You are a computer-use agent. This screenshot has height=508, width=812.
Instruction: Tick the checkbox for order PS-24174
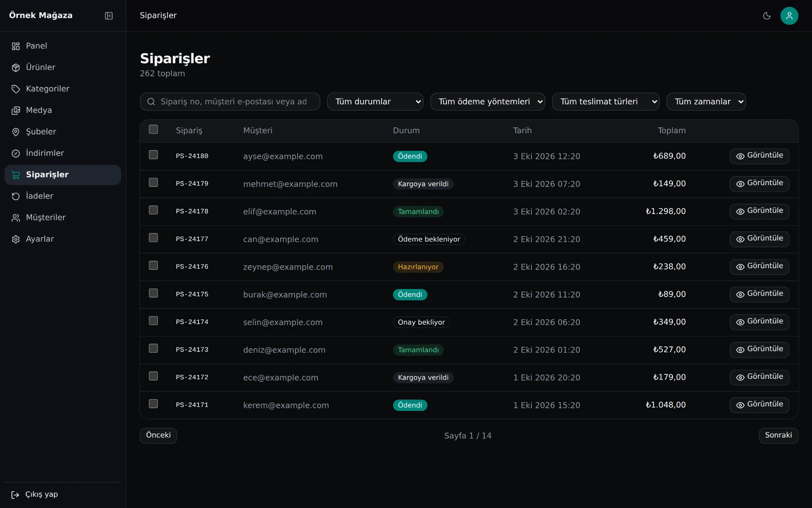point(153,321)
